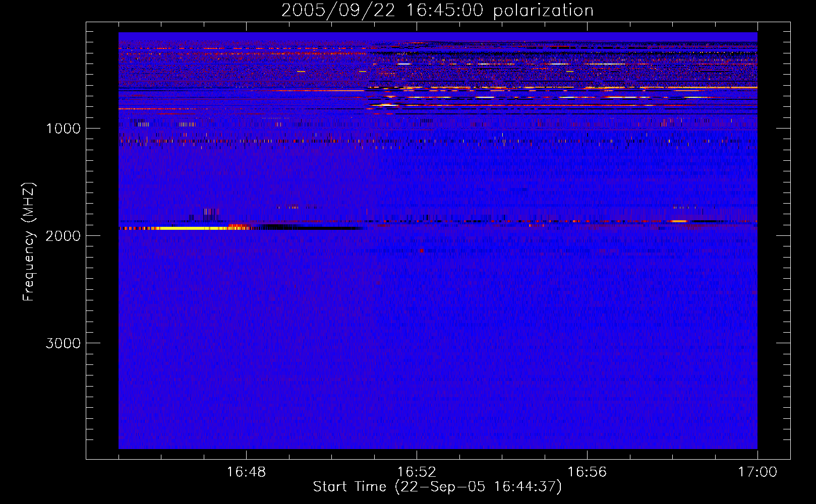Click the "16:52" time tick label
This screenshot has width=816, height=504.
[x=417, y=472]
